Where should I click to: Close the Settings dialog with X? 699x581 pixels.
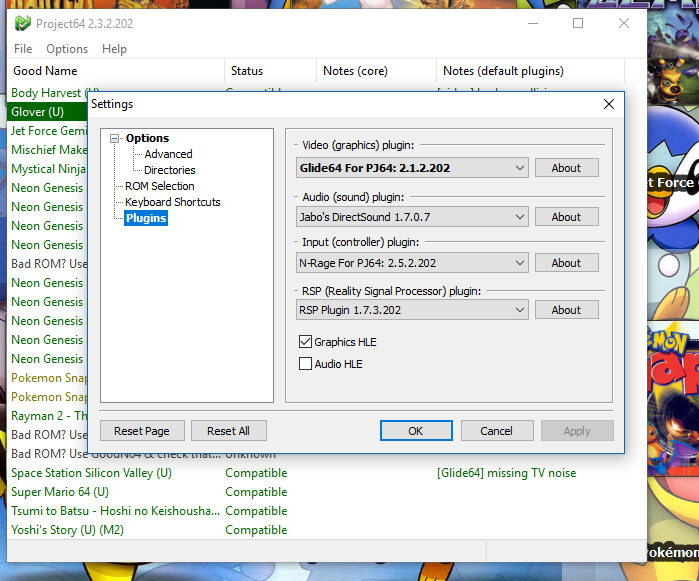(609, 104)
